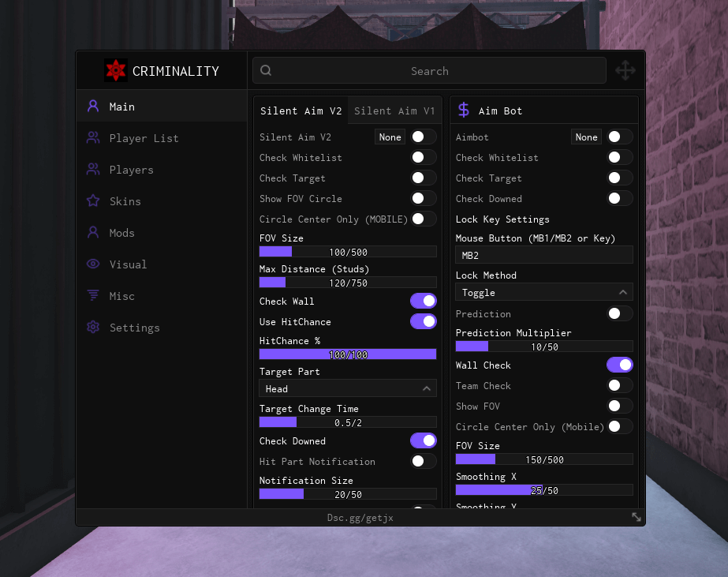The image size is (728, 577).
Task: Go to the Settings section
Action: [162, 328]
